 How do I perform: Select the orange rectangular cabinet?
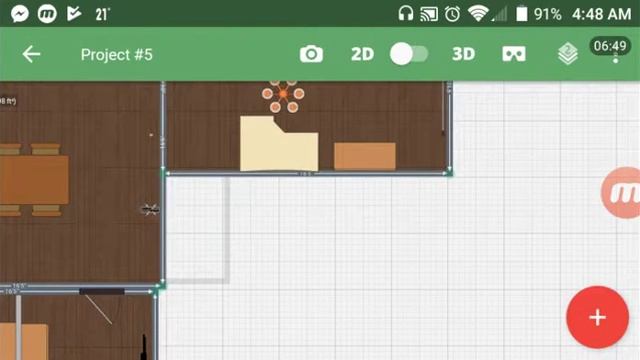click(364, 156)
